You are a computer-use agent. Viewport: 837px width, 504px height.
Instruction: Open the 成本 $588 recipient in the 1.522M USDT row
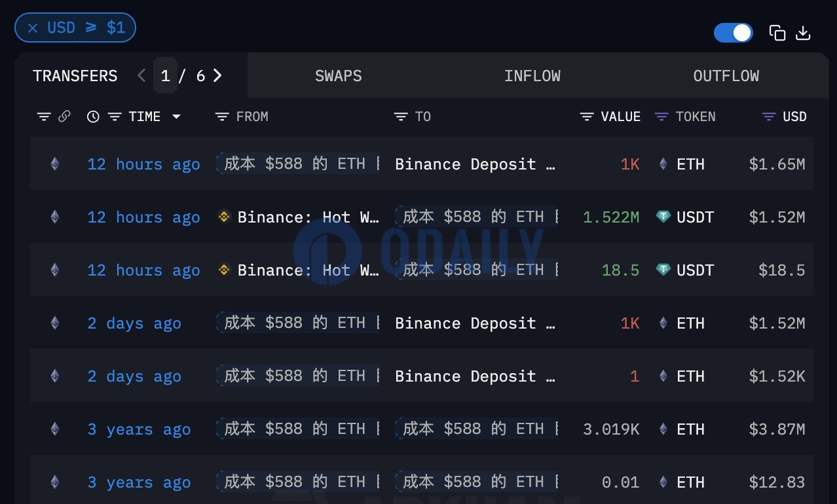pos(477,217)
